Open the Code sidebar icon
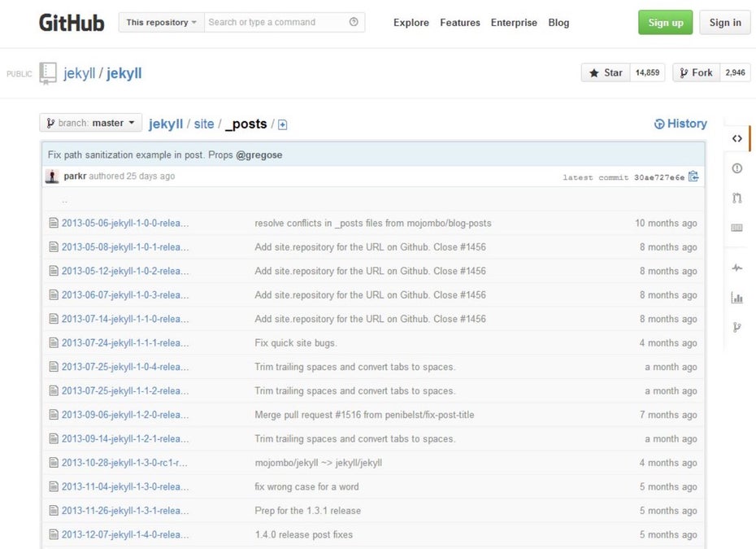 [736, 138]
